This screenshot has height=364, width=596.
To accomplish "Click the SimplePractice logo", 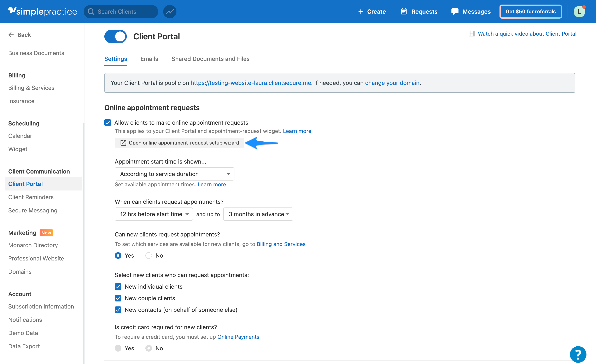I will click(x=43, y=11).
